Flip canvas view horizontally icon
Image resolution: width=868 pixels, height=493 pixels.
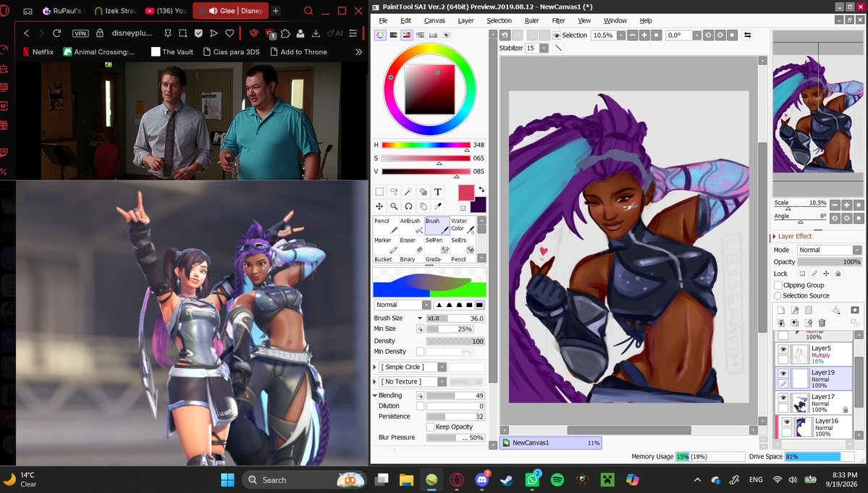click(x=747, y=35)
